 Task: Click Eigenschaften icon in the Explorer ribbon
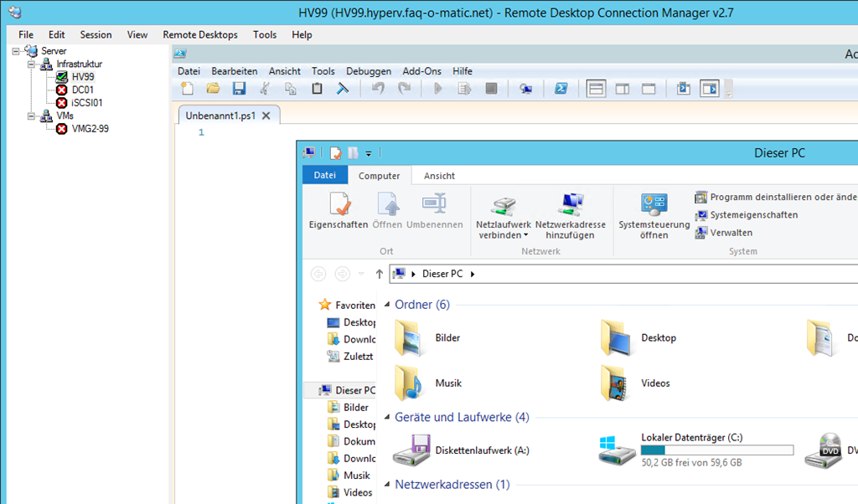[339, 211]
